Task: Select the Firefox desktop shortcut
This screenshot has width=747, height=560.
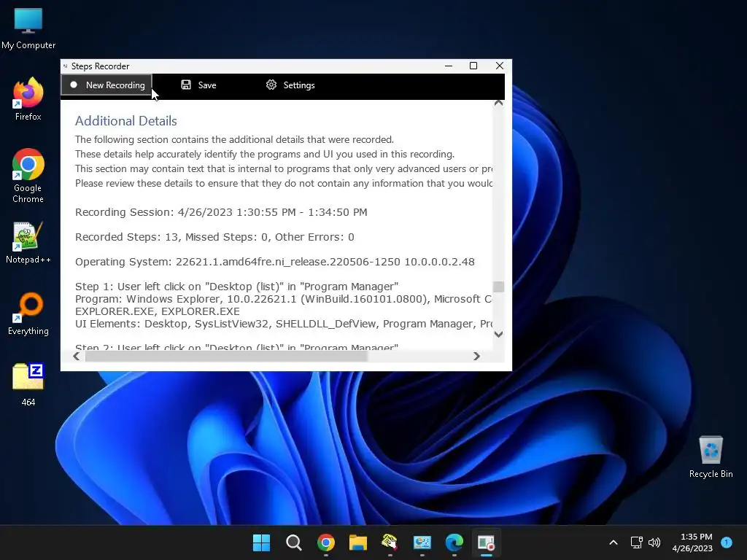Action: coord(28,99)
